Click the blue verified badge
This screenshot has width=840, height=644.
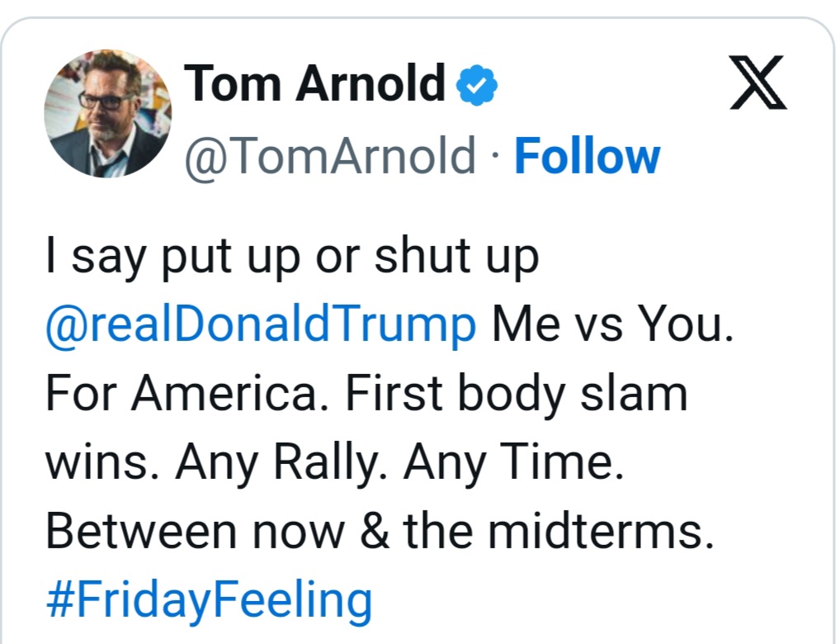click(477, 85)
